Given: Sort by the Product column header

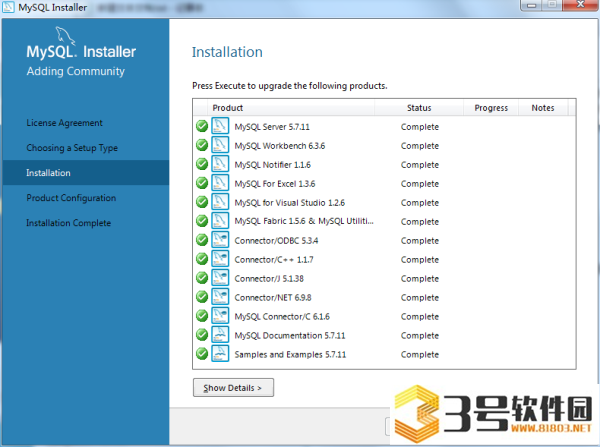Looking at the screenshot, I should [x=291, y=108].
